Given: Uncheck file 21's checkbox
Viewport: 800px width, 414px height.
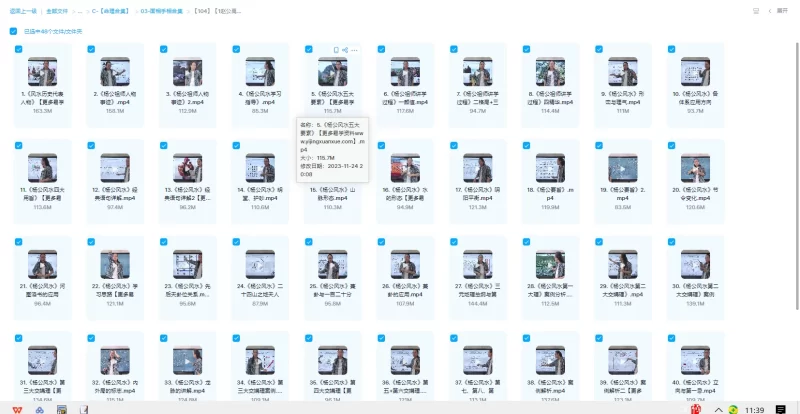Looking at the screenshot, I should click(19, 243).
